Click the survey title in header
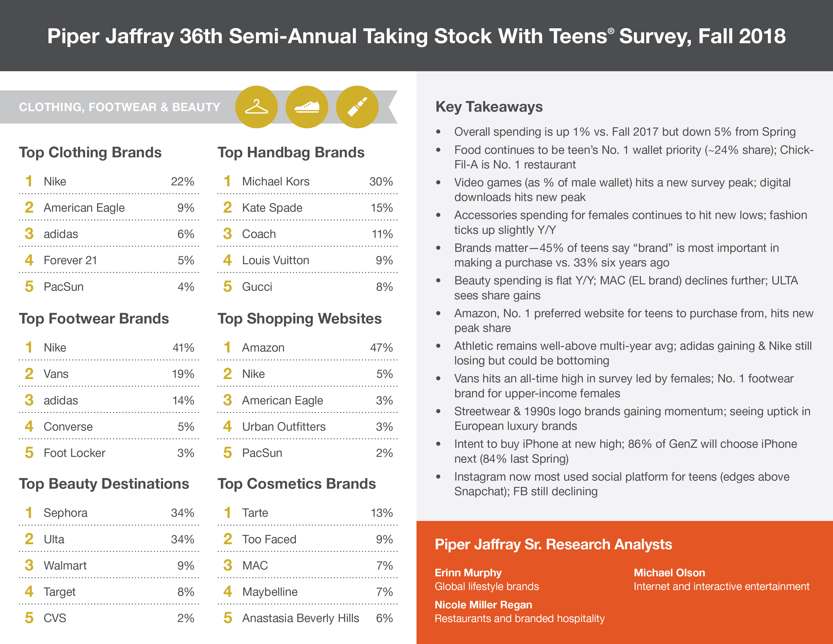 [x=416, y=36]
